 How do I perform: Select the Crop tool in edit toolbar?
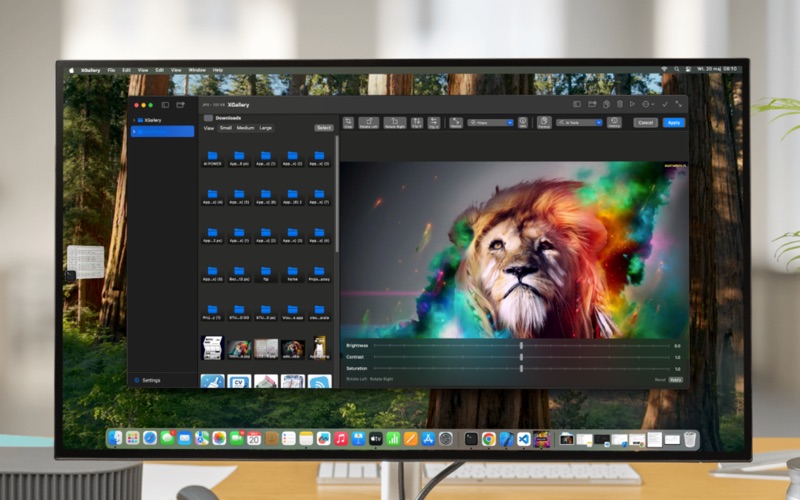coord(348,122)
